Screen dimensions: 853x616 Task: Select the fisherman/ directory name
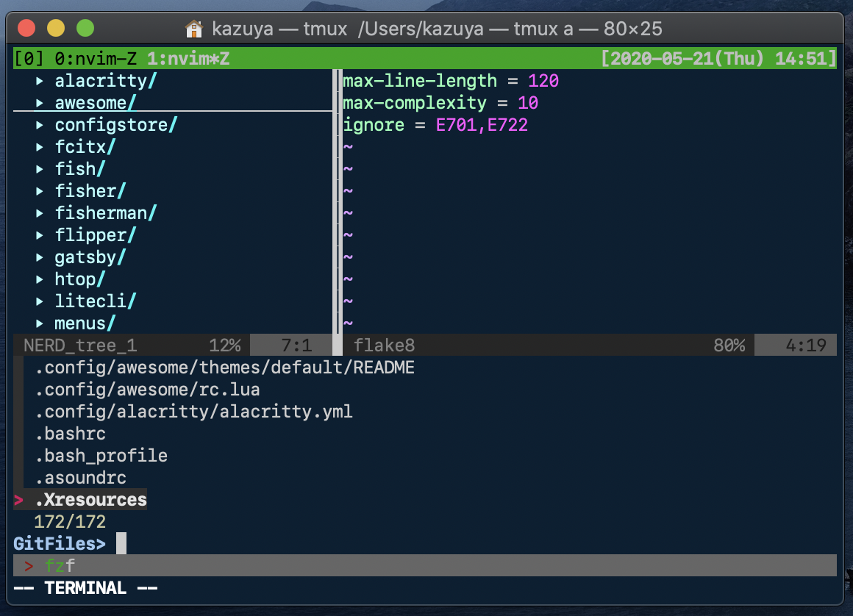(106, 213)
